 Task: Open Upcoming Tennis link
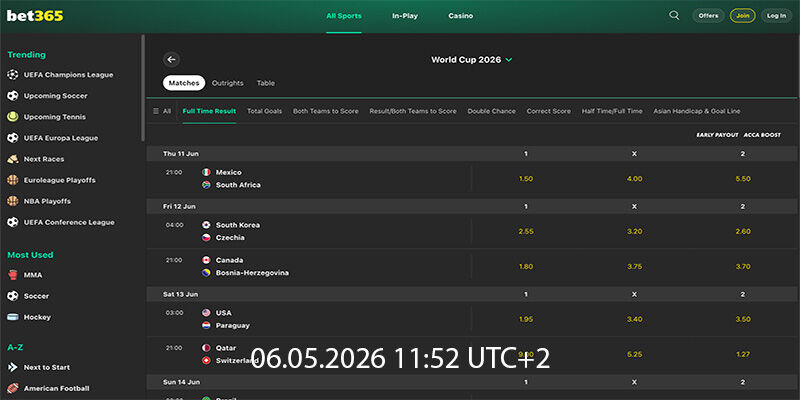55,117
